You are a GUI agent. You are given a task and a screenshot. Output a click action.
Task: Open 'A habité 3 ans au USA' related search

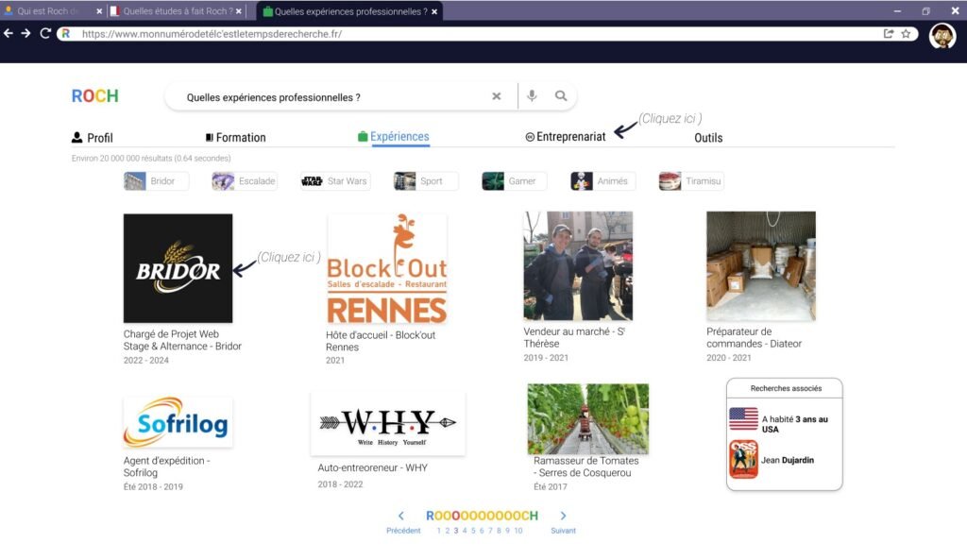point(795,424)
